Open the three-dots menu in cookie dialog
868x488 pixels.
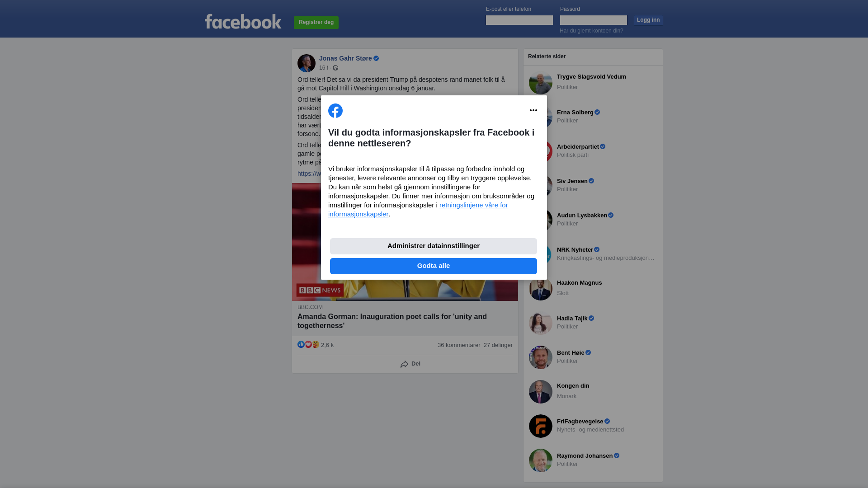pos(533,110)
